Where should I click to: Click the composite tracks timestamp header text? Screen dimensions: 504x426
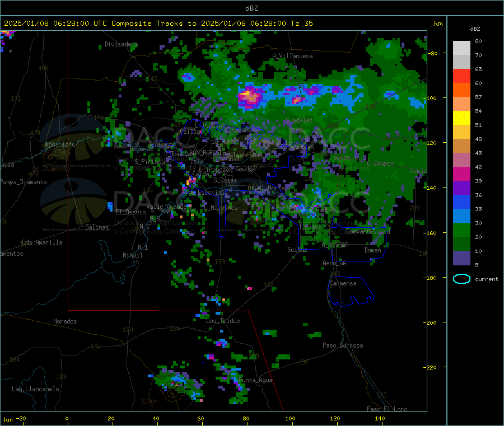pos(158,24)
